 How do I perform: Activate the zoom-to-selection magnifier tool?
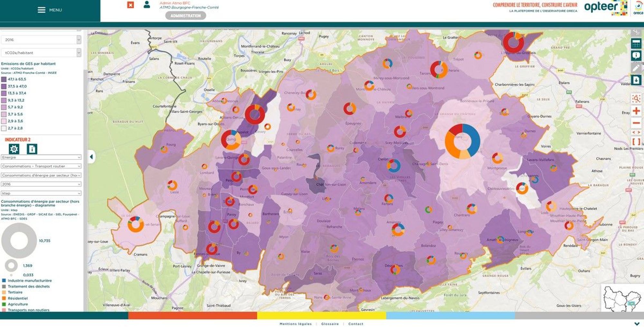pyautogui.click(x=636, y=99)
